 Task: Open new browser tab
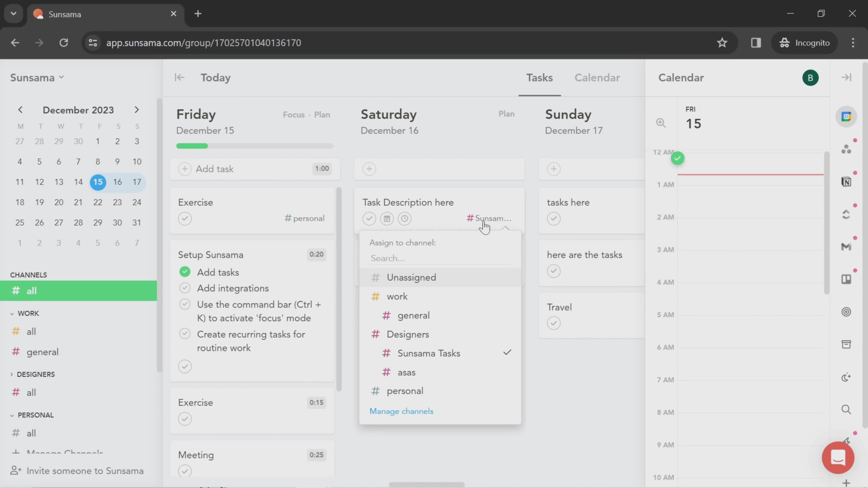pyautogui.click(x=198, y=14)
